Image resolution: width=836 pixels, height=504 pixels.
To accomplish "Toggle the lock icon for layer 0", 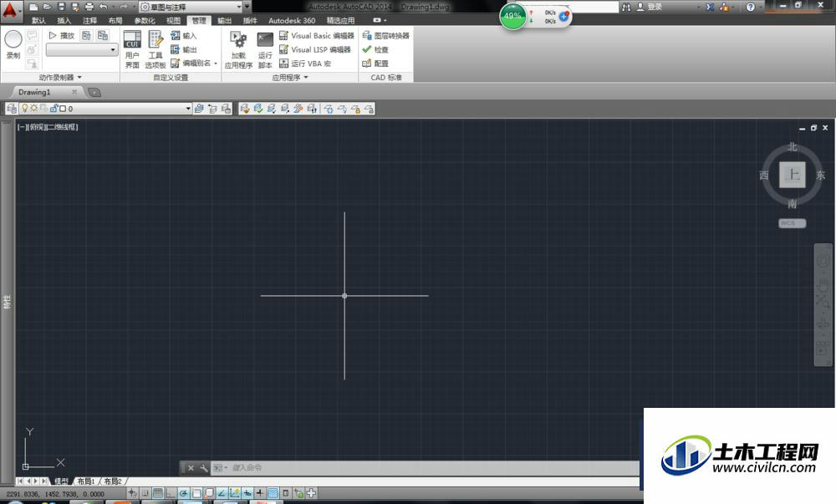I will tap(54, 108).
